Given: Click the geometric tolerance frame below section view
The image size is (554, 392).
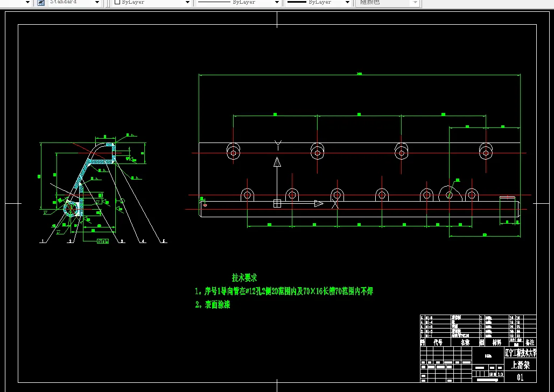Looking at the screenshot, I should 103,241.
